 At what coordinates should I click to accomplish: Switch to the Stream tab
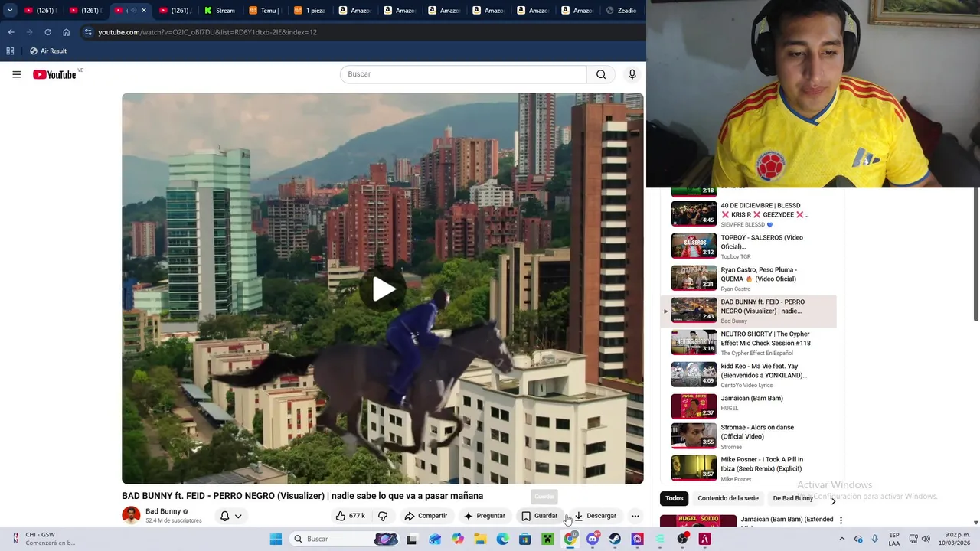click(220, 11)
